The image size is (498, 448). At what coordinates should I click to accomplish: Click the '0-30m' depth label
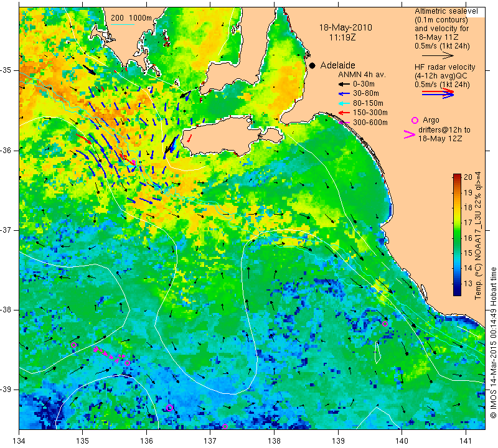click(x=364, y=84)
